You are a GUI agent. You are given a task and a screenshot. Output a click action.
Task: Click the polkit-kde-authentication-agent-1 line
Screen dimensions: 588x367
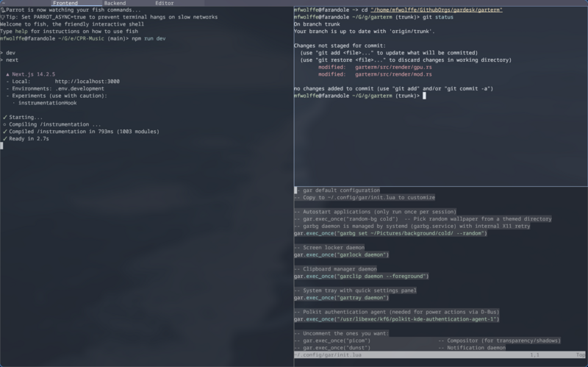[397, 319]
